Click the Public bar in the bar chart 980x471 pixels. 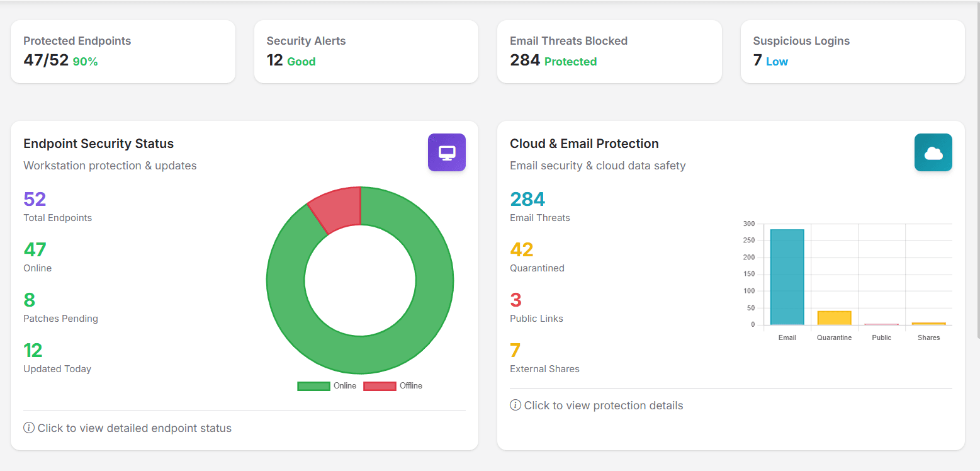pyautogui.click(x=881, y=323)
